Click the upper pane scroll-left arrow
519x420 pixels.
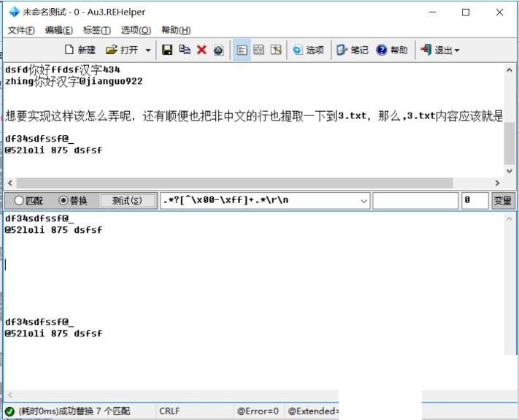tap(10, 183)
